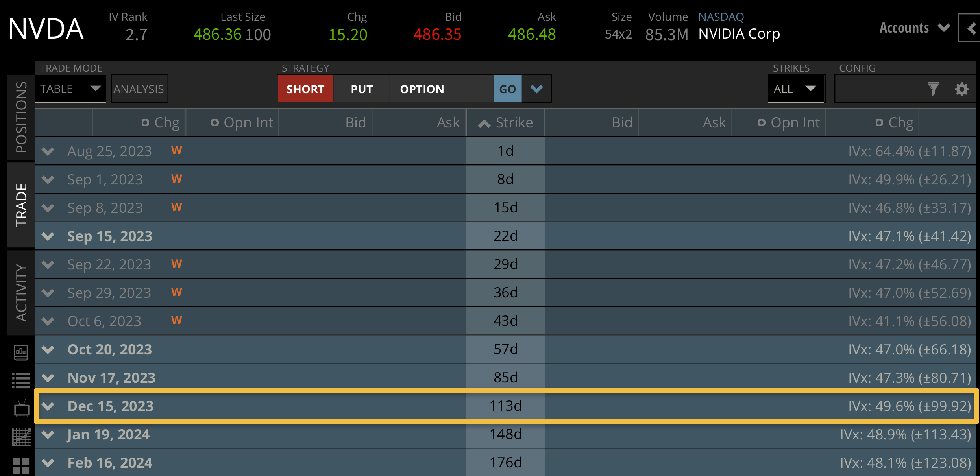Open the STRIKES ALL dropdown
Viewport: 980px width, 476px height.
coord(795,89)
